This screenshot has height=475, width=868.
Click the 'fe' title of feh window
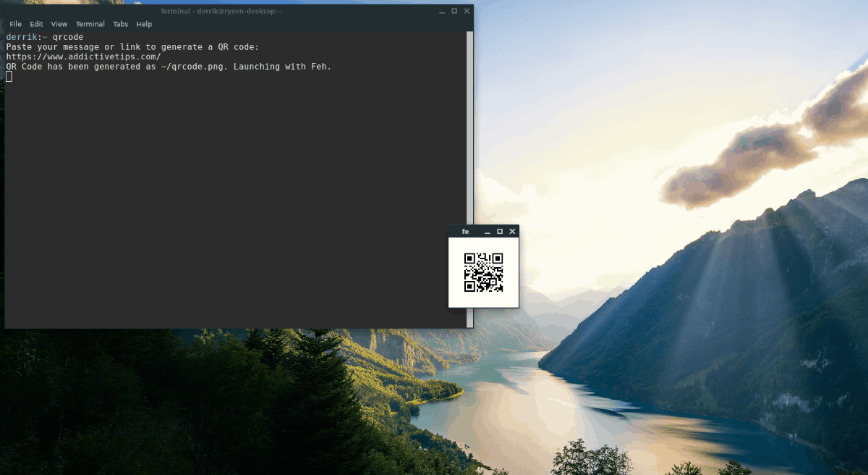tap(465, 232)
